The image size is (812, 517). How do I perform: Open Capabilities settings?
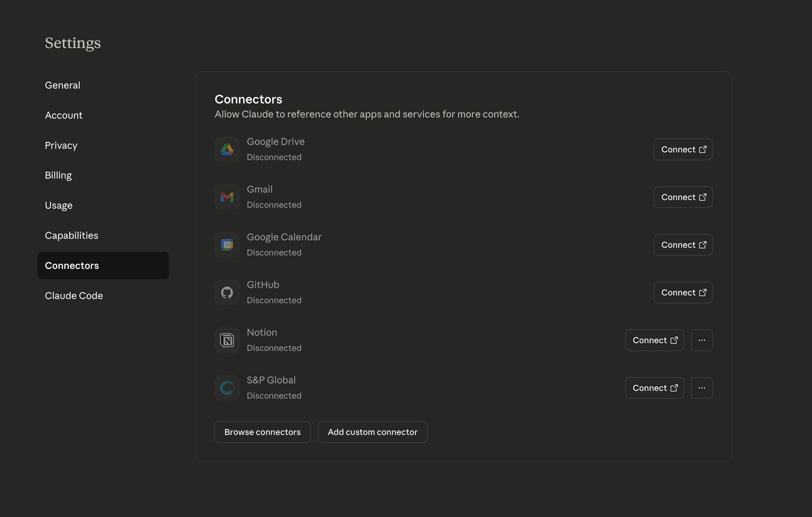click(103, 235)
